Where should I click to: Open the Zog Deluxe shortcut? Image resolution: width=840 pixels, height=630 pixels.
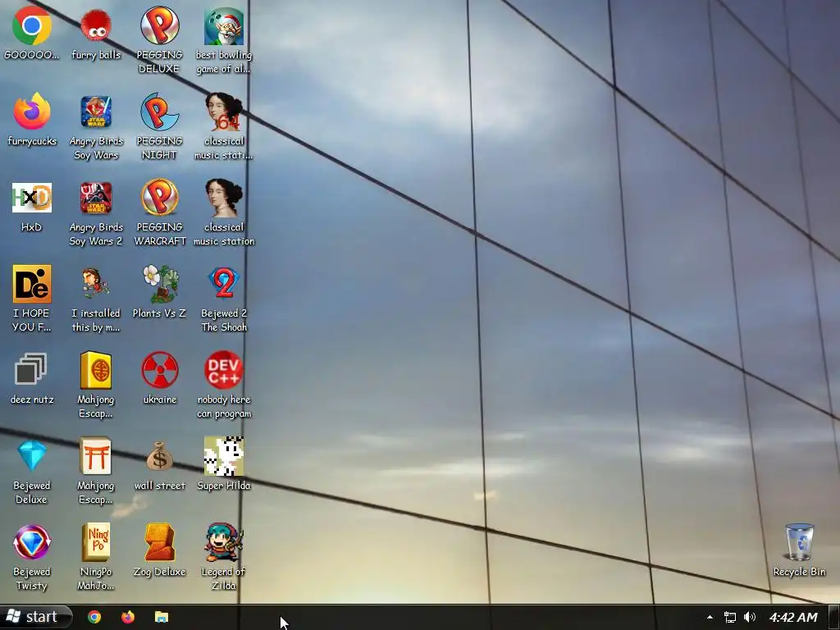(x=160, y=542)
